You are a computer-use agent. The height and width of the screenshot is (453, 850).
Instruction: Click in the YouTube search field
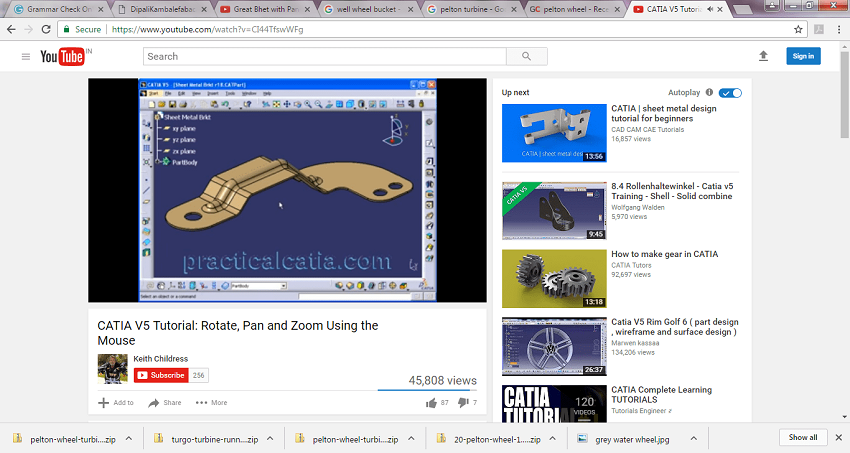tap(325, 56)
